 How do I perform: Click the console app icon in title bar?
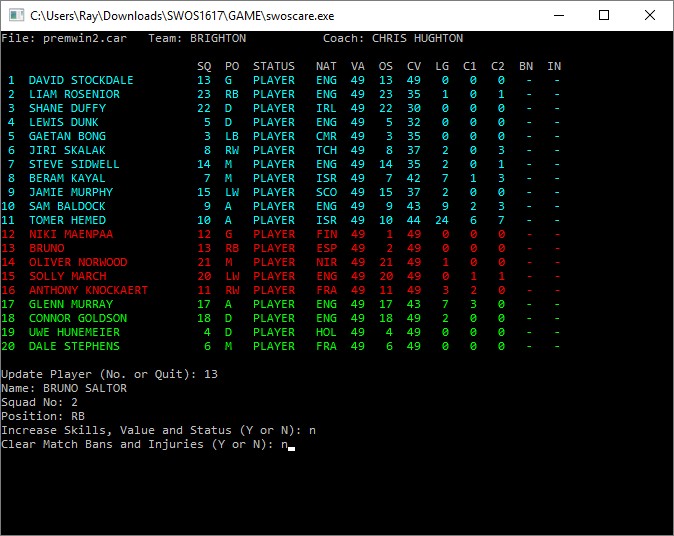tap(15, 15)
